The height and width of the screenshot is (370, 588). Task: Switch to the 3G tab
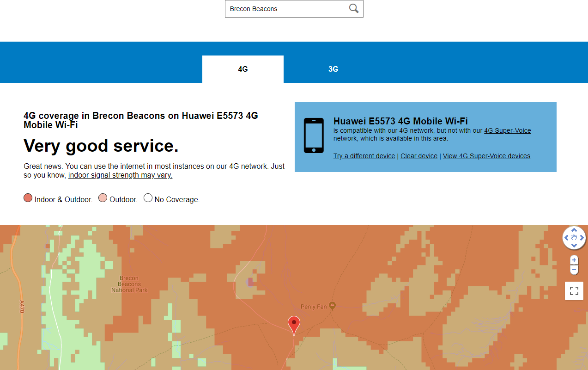(333, 69)
